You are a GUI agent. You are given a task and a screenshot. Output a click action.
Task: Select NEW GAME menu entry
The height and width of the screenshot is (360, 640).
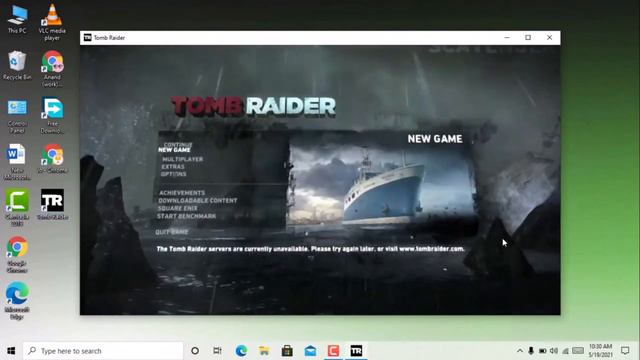(174, 150)
